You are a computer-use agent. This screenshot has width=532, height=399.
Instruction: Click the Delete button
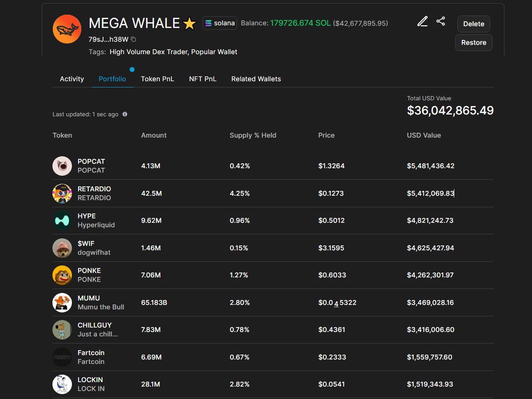click(474, 24)
